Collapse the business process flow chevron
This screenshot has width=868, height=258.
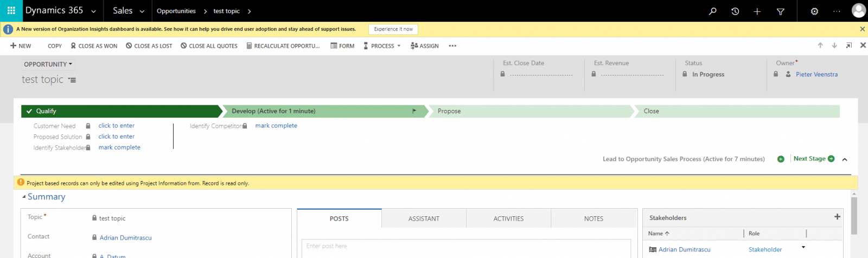(845, 159)
